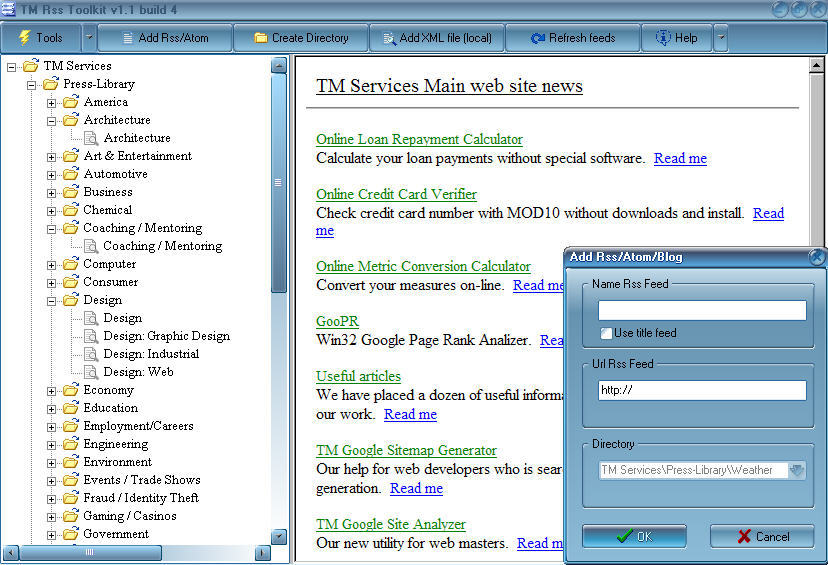Click the Url Rss Feed input field
Image resolution: width=828 pixels, height=565 pixels.
(702, 390)
